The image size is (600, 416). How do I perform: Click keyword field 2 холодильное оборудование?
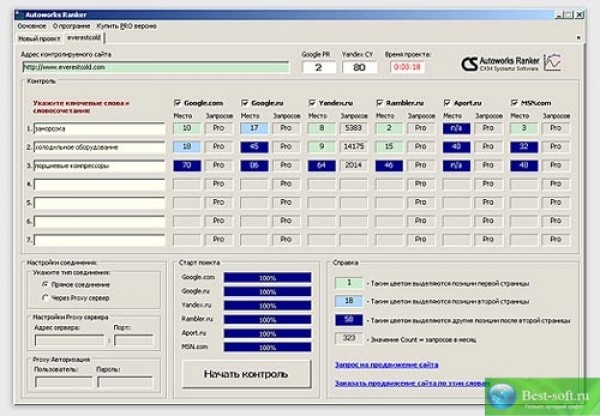click(99, 147)
